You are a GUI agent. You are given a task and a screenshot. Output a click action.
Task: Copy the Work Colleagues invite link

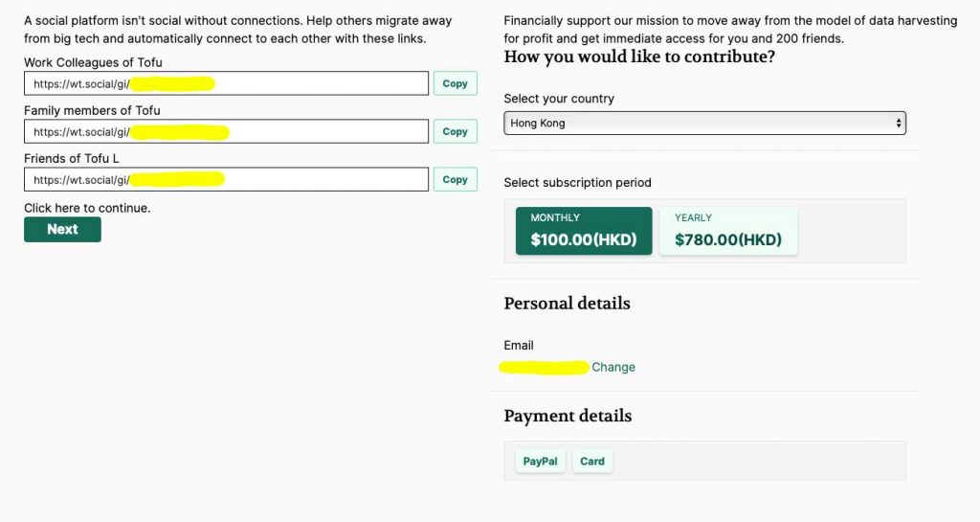pyautogui.click(x=455, y=83)
